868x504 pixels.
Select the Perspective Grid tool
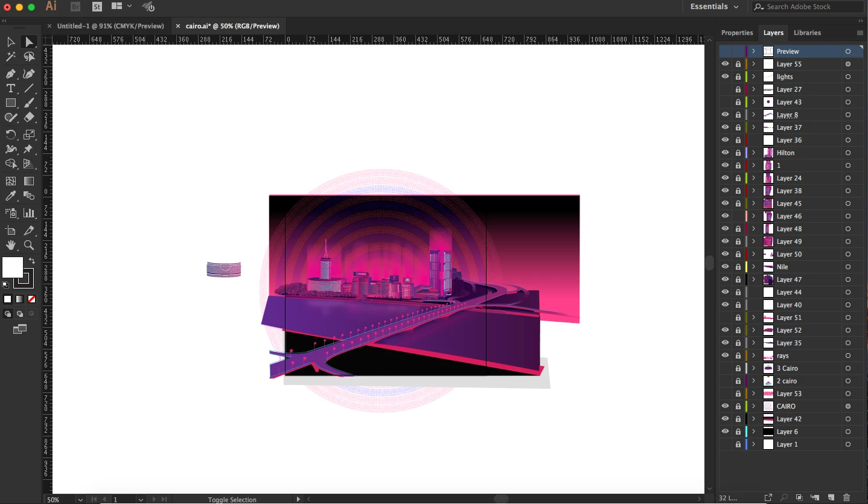pos(28,164)
